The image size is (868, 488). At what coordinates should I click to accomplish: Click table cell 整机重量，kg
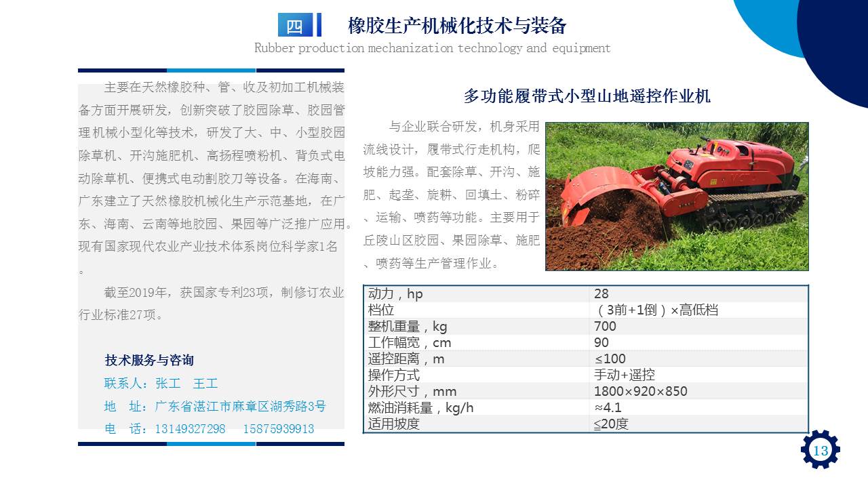click(477, 326)
